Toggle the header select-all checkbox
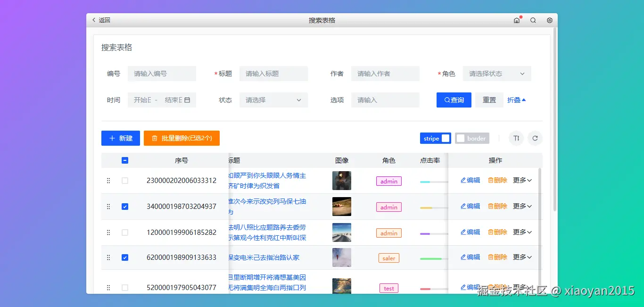 (125, 160)
